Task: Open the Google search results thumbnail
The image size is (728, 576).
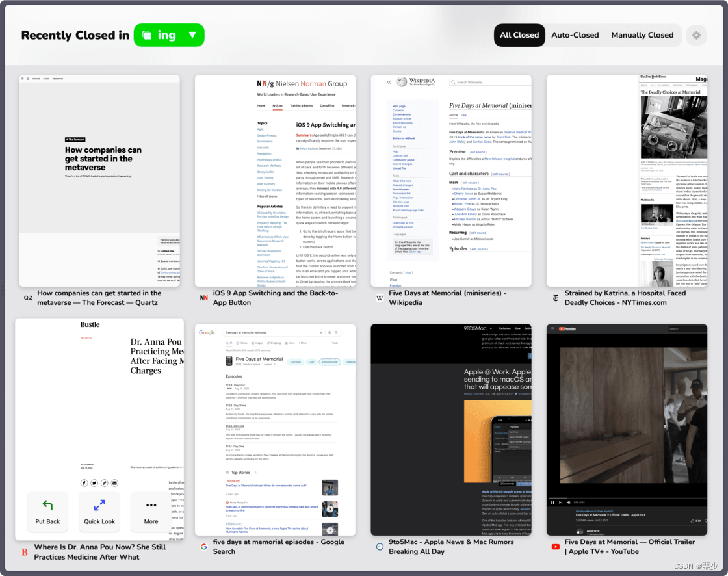Action: click(276, 430)
